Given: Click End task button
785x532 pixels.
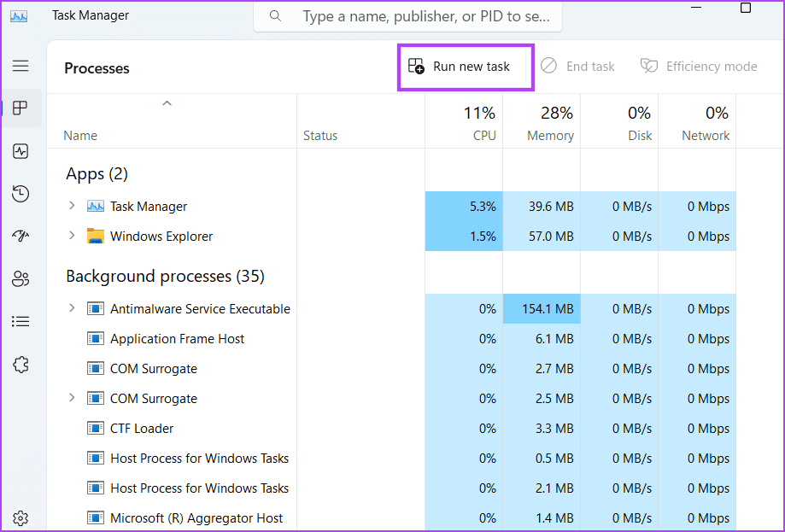Looking at the screenshot, I should 577,67.
